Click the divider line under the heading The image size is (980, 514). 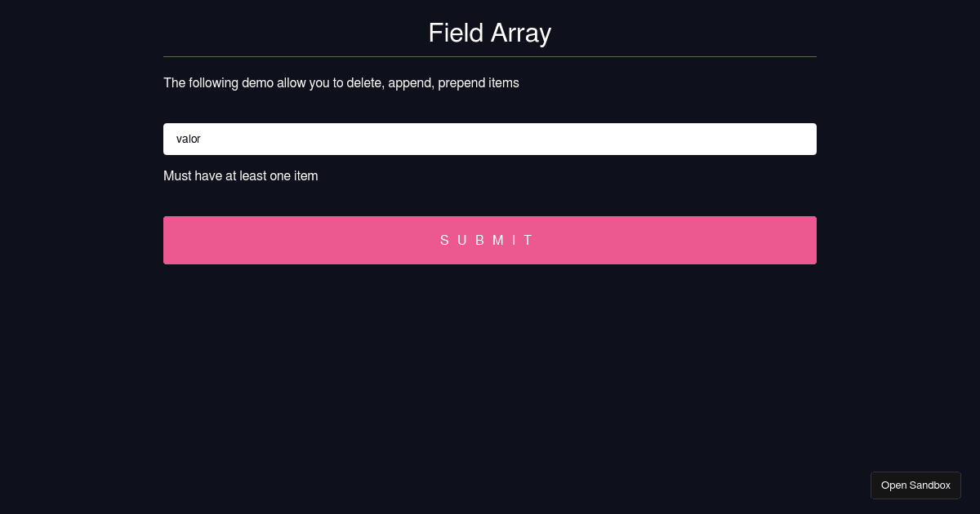point(490,55)
